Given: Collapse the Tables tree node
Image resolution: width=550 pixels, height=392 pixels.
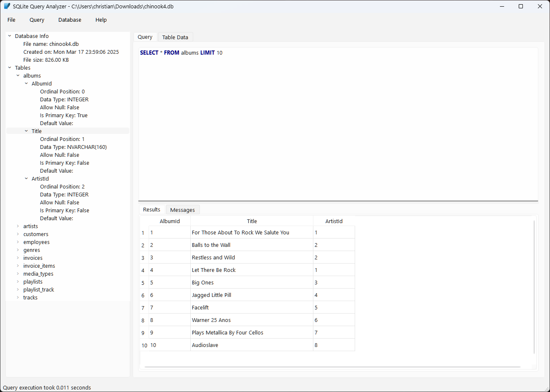Looking at the screenshot, I should coord(9,67).
